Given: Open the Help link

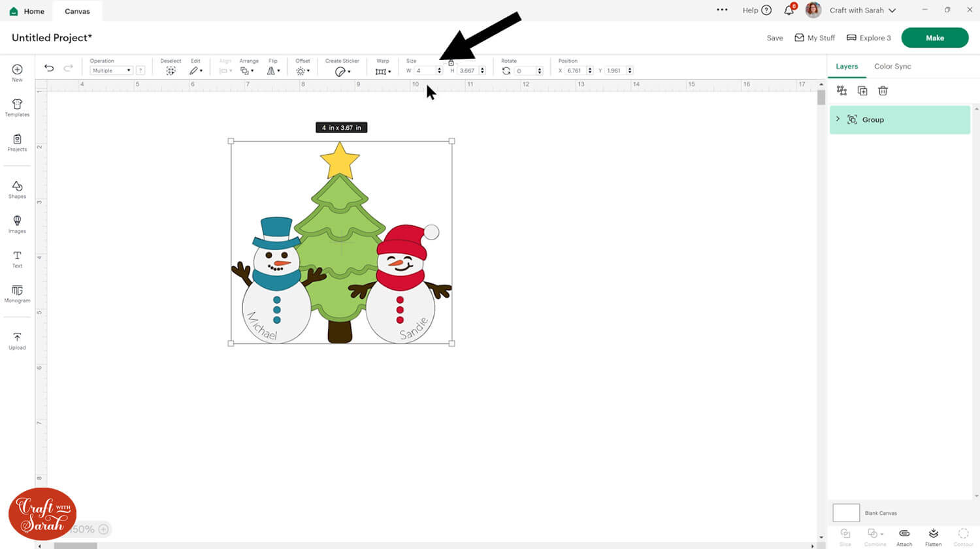Looking at the screenshot, I should (757, 10).
